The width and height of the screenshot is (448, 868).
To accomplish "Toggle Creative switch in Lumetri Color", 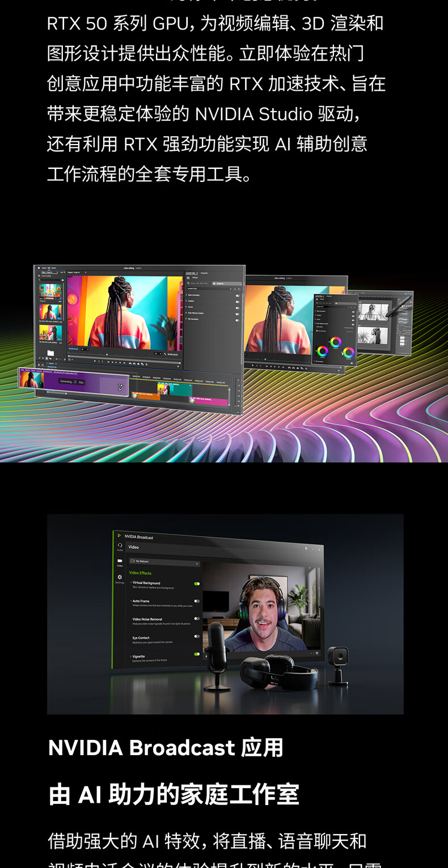I will [x=238, y=302].
